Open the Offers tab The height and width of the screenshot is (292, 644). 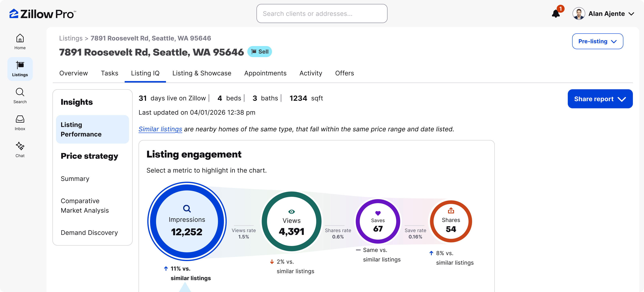(x=344, y=73)
